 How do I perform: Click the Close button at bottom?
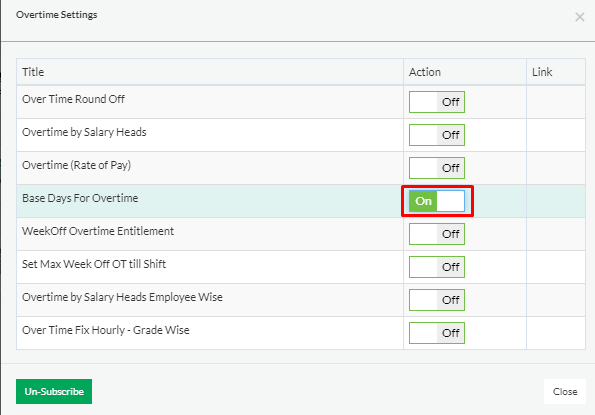(x=565, y=391)
